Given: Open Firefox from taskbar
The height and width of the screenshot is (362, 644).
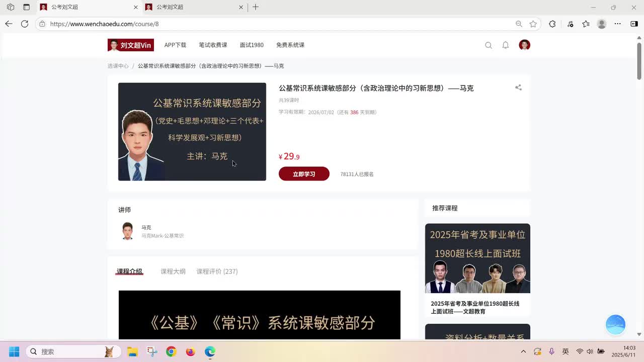Looking at the screenshot, I should tap(190, 351).
